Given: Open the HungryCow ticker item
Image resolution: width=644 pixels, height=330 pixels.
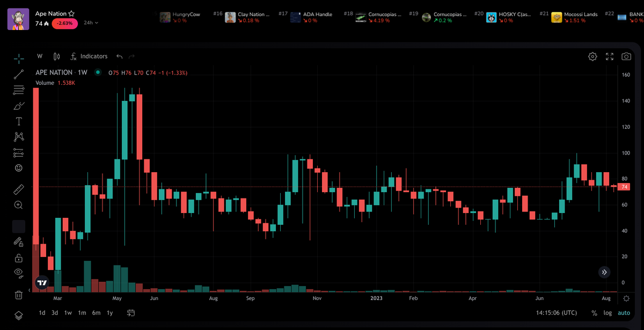Looking at the screenshot, I should point(180,17).
